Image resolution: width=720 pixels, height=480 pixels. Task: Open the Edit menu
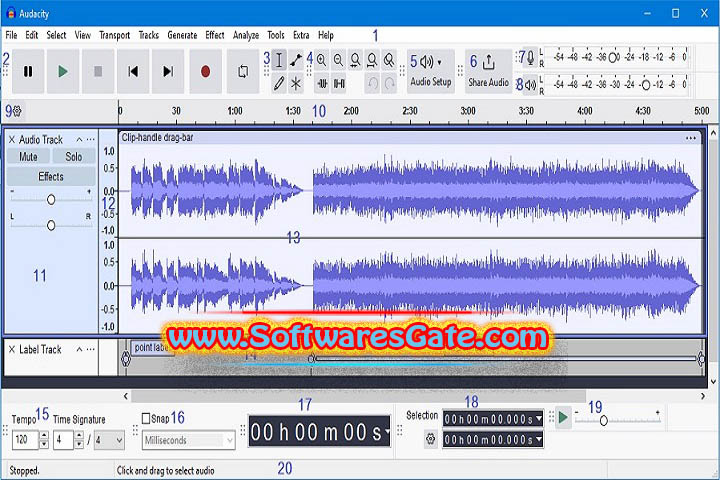pyautogui.click(x=31, y=35)
